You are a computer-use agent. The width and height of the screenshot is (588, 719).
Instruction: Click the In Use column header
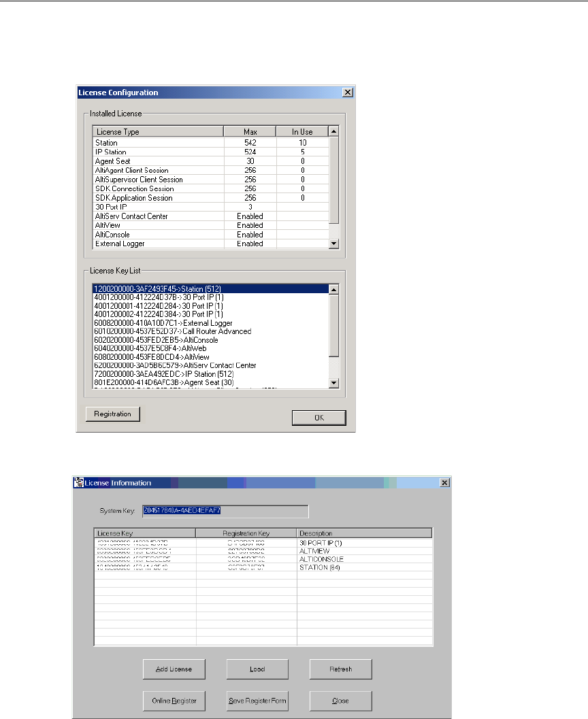tap(302, 131)
